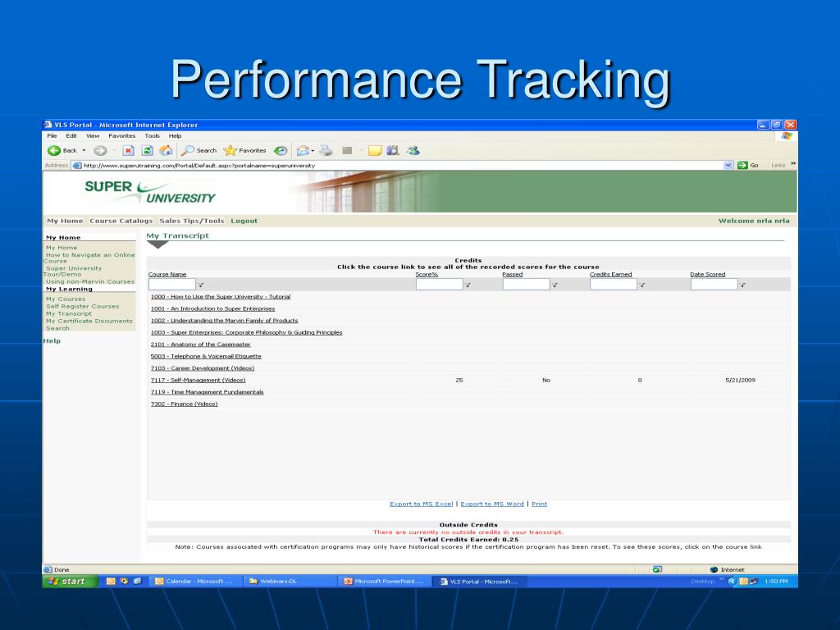Refresh the page with green arrows icon

(147, 151)
